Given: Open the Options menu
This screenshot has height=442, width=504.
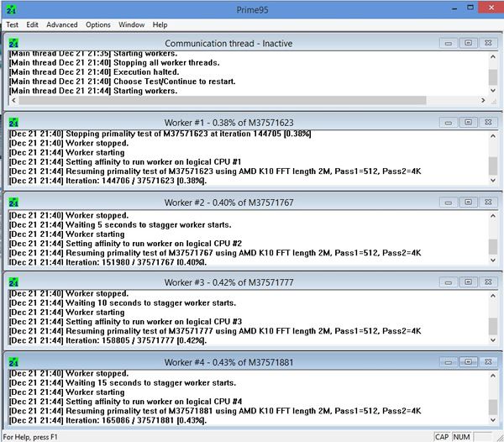Looking at the screenshot, I should [98, 24].
